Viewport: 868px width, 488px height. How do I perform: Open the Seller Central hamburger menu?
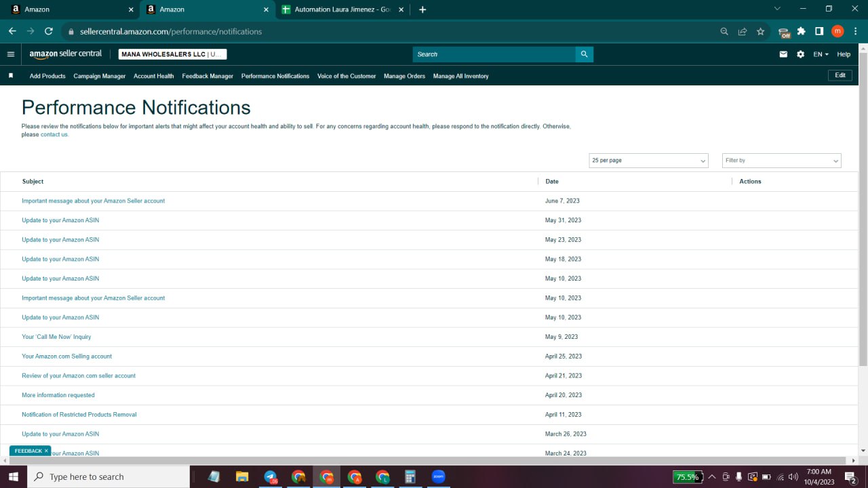[11, 54]
